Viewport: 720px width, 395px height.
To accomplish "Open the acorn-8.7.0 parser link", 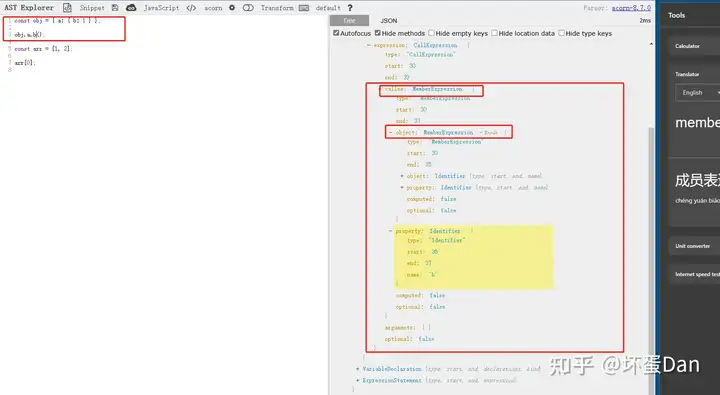I will [x=631, y=8].
